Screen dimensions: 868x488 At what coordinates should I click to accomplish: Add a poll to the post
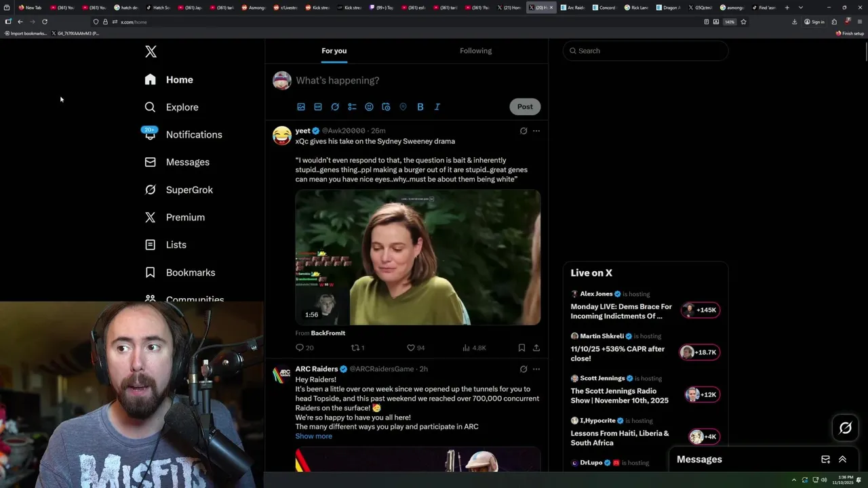click(x=352, y=106)
